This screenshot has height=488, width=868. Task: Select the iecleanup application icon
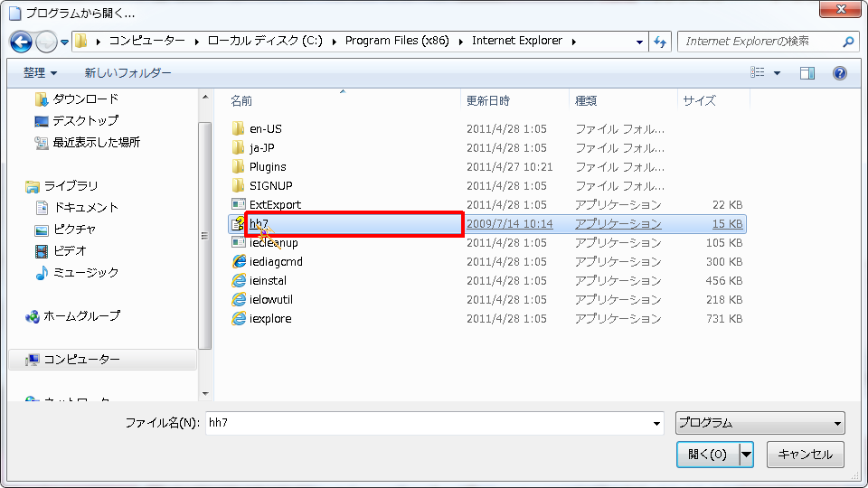click(x=238, y=242)
